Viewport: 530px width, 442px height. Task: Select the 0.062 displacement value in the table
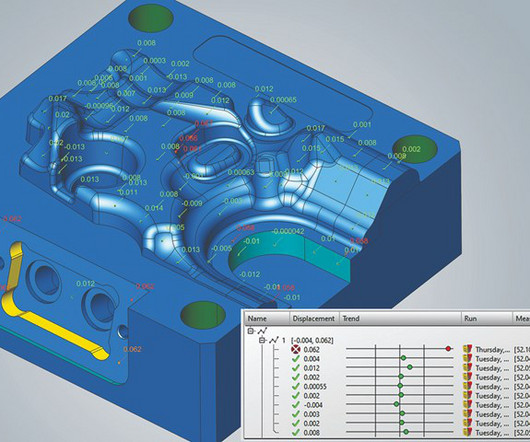[x=311, y=349]
